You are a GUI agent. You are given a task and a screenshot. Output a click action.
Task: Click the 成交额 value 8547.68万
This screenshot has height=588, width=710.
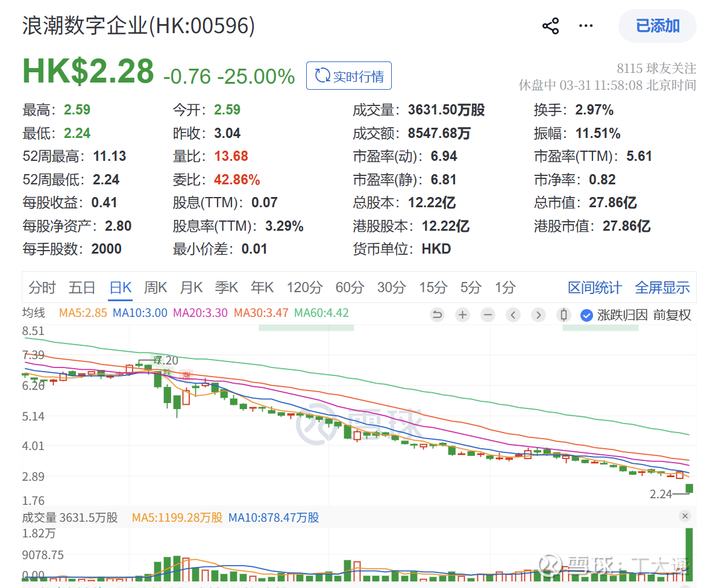(439, 133)
